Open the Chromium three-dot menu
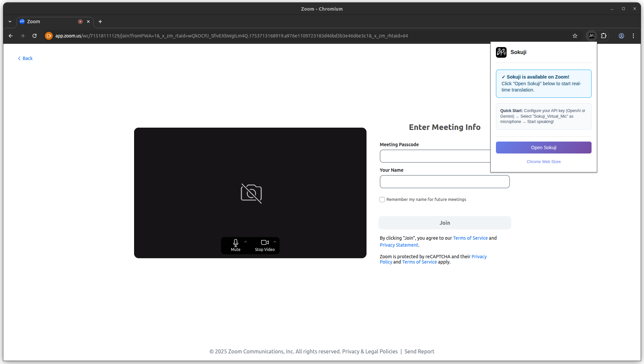This screenshot has height=364, width=644. pos(633,36)
